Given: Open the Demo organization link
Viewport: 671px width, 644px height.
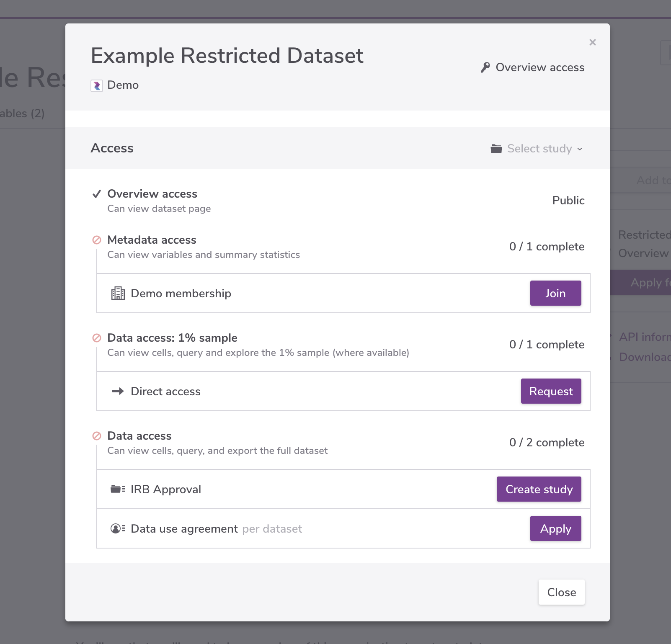Looking at the screenshot, I should coord(123,85).
